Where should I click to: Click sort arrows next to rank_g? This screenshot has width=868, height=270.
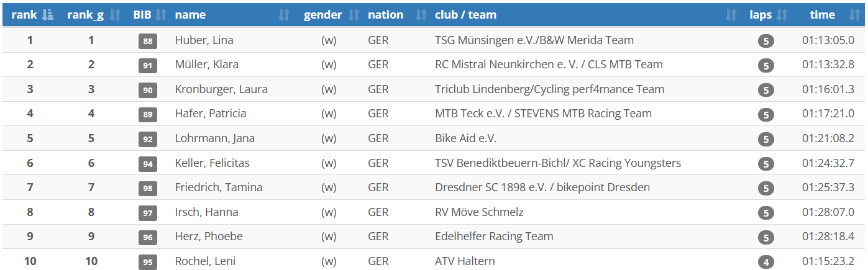click(x=114, y=15)
